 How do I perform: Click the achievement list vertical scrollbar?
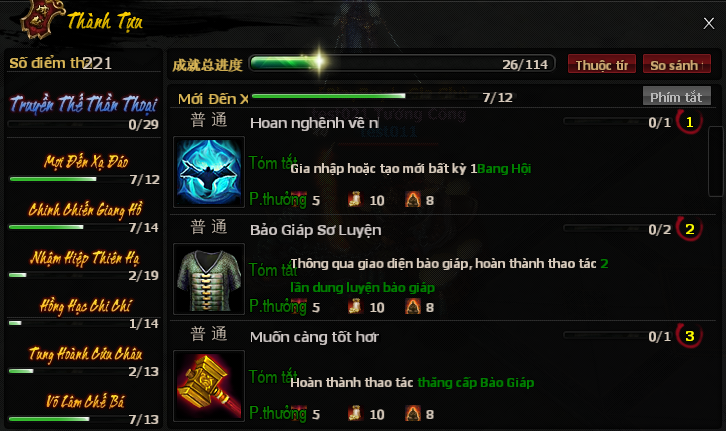(x=715, y=162)
